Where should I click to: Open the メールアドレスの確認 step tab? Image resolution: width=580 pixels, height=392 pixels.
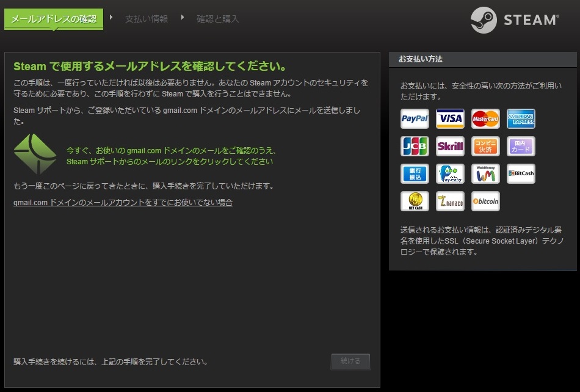54,19
